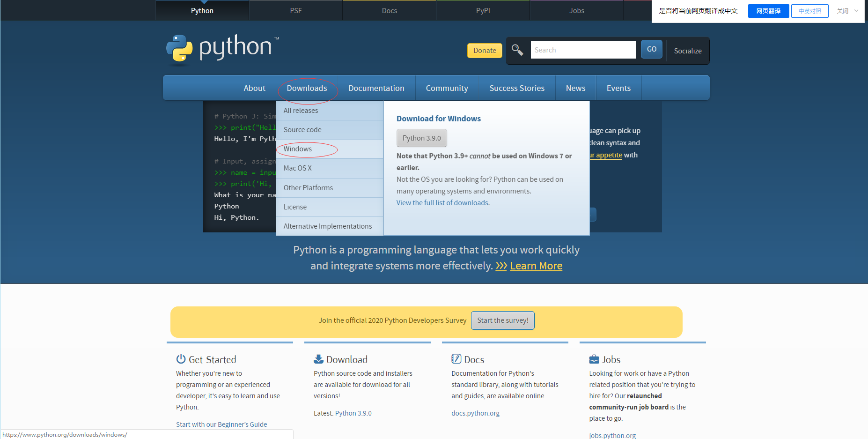Open the News menu
This screenshot has width=868, height=439.
pyautogui.click(x=576, y=88)
